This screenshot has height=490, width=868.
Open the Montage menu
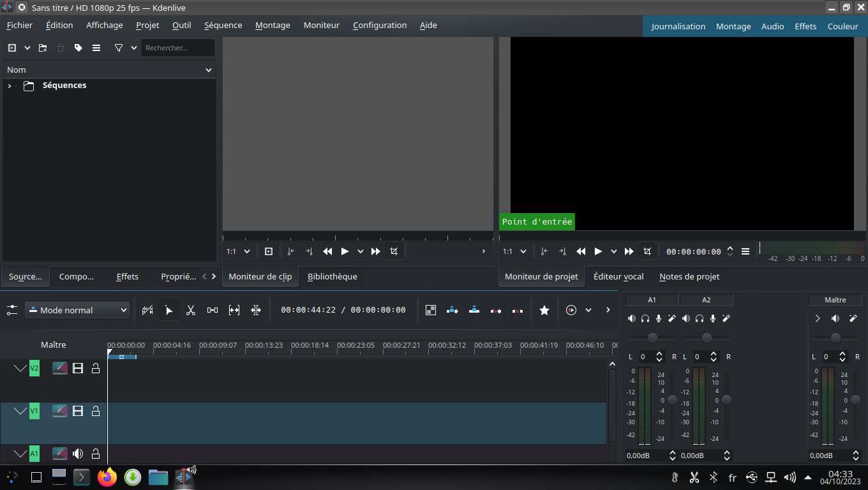273,26
